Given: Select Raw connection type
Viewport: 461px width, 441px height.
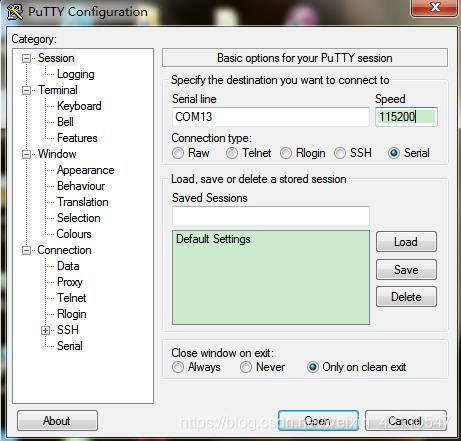Looking at the screenshot, I should [178, 153].
